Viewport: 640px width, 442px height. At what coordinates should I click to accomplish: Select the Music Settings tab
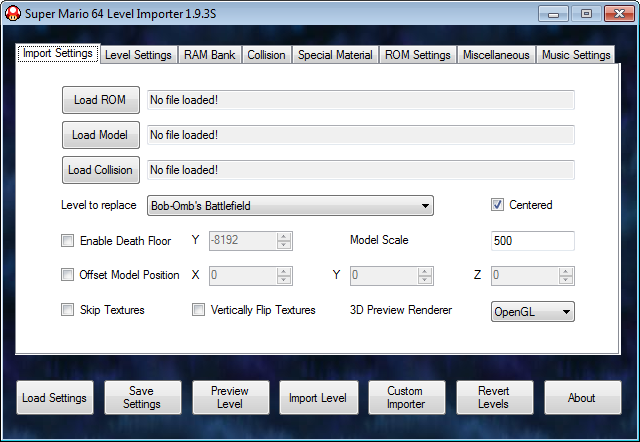click(576, 55)
